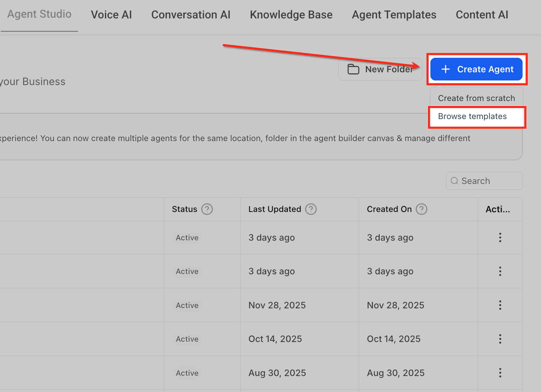
Task: Open actions menu for Aug 30, 2025 row
Action: coord(500,373)
